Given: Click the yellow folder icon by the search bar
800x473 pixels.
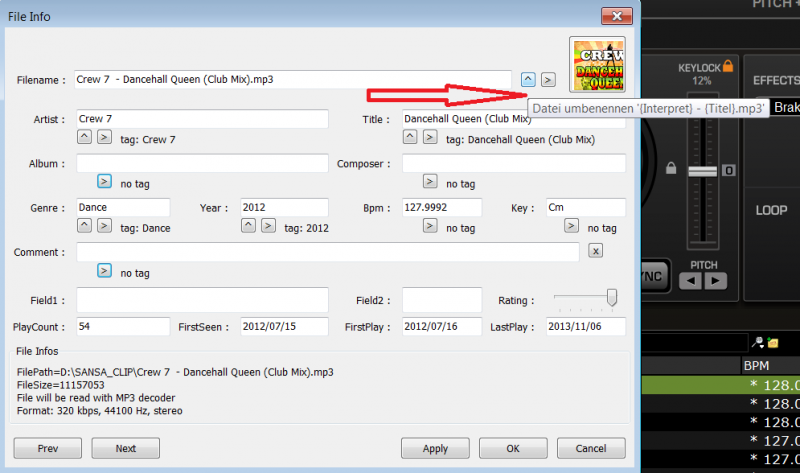Looking at the screenshot, I should click(772, 343).
